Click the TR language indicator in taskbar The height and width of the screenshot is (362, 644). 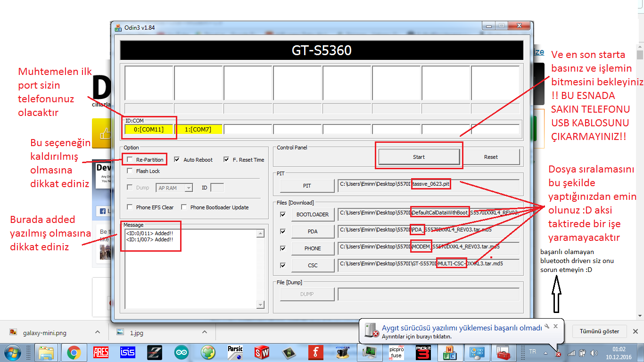click(x=533, y=352)
